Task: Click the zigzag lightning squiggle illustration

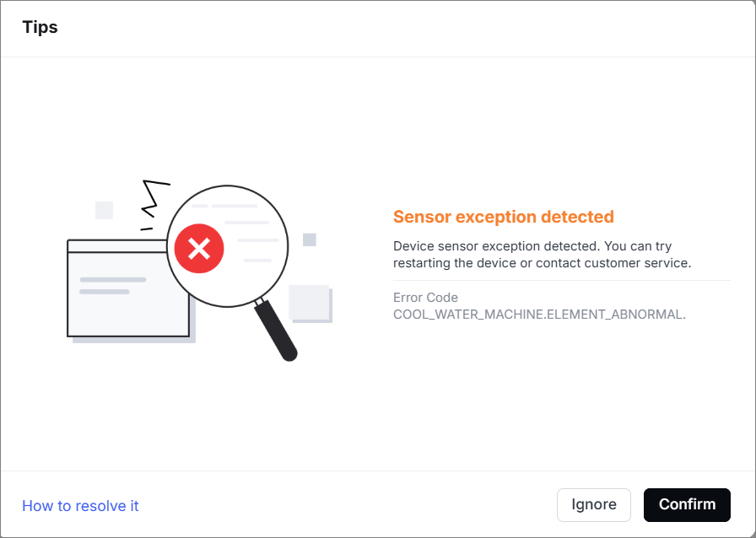Action: pyautogui.click(x=152, y=200)
